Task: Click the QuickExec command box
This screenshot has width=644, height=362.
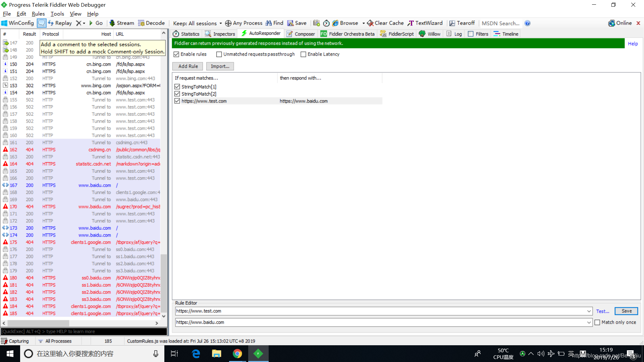Action: coord(84,331)
